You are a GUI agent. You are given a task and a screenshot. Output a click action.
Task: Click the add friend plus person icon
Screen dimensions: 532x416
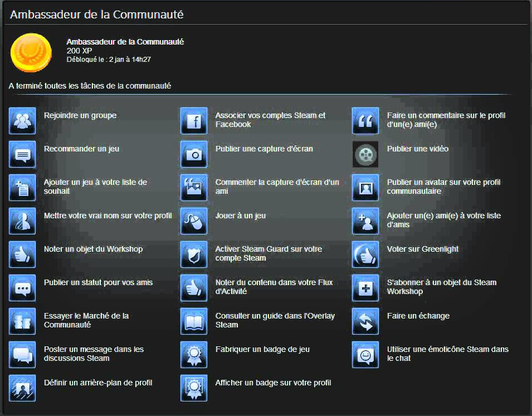[365, 221]
